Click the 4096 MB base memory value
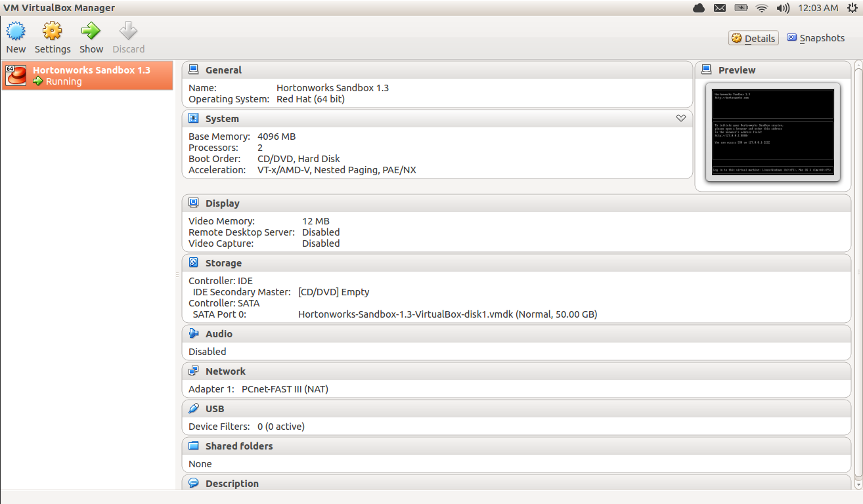This screenshot has width=863, height=504. pyautogui.click(x=277, y=136)
